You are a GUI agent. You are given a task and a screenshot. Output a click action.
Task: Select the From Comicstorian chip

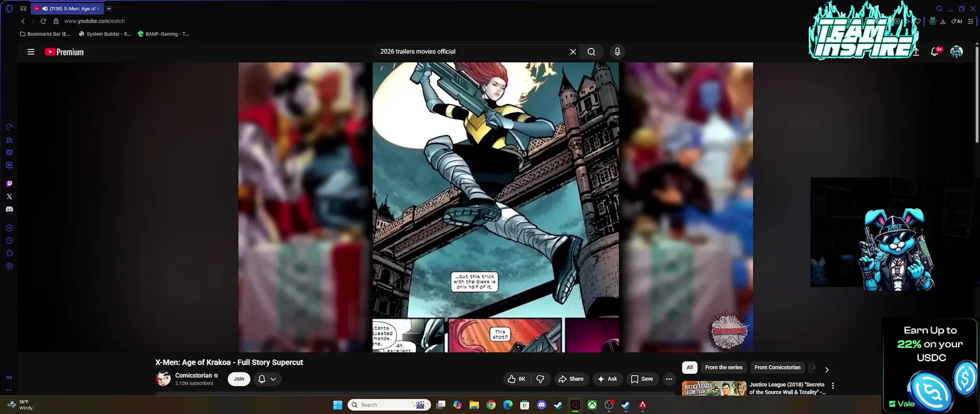click(x=777, y=367)
